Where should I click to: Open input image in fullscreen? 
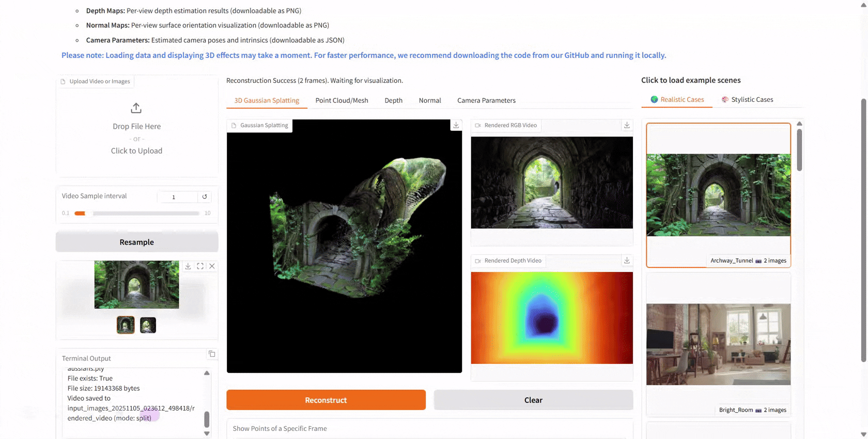click(200, 266)
